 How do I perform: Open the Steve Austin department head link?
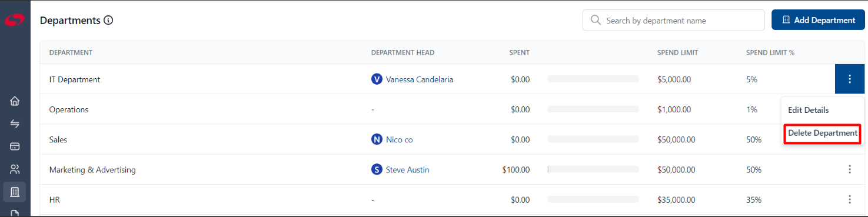point(407,169)
